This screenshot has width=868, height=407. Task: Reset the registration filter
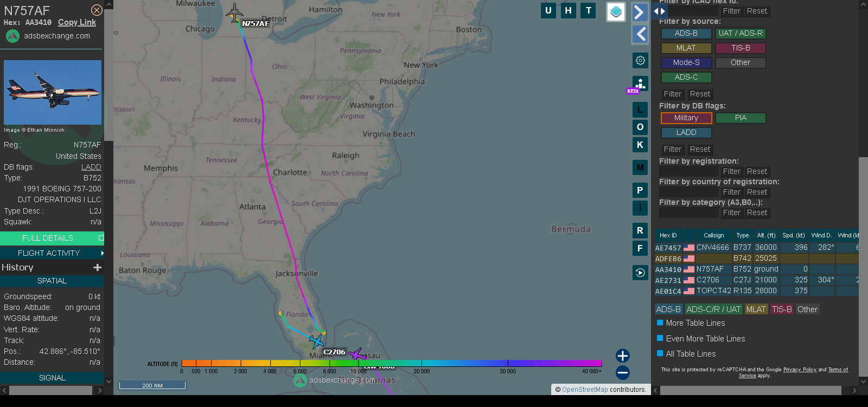click(x=757, y=171)
